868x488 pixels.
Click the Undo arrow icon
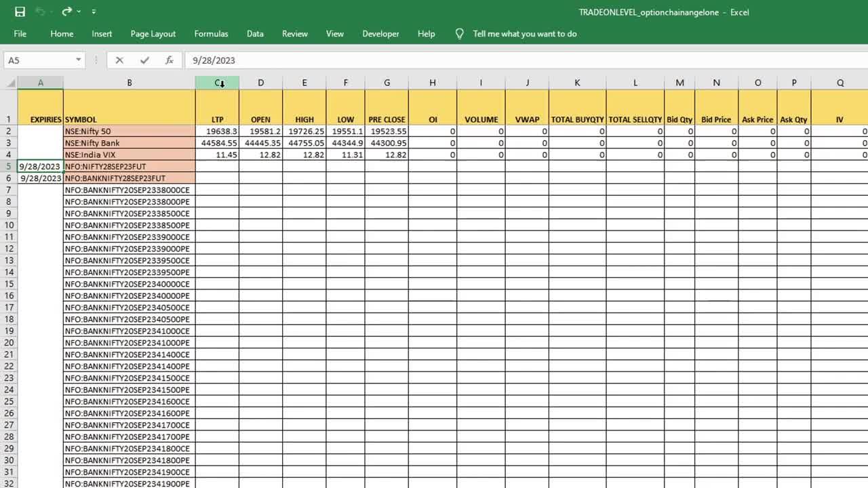pyautogui.click(x=41, y=12)
